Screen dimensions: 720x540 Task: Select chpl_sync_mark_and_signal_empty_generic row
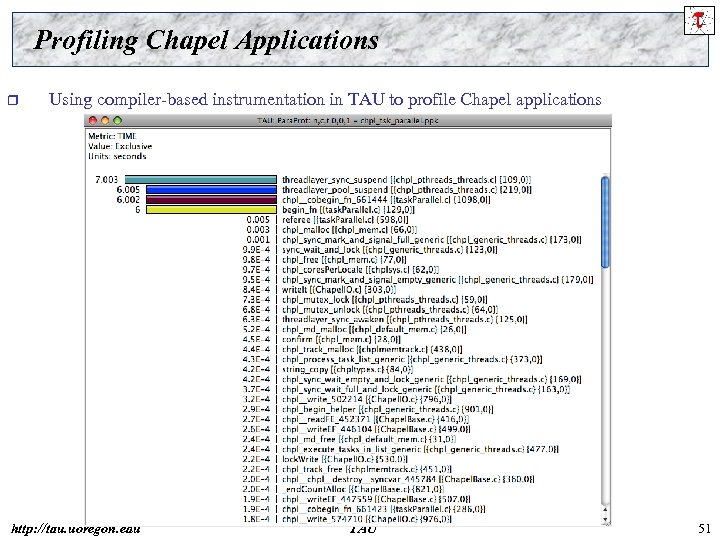tap(438, 280)
